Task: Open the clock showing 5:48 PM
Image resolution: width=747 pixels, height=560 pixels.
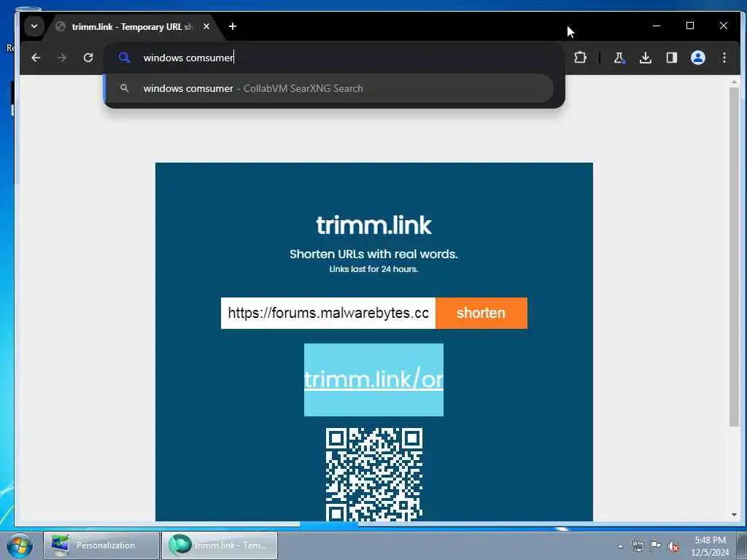Action: click(710, 546)
